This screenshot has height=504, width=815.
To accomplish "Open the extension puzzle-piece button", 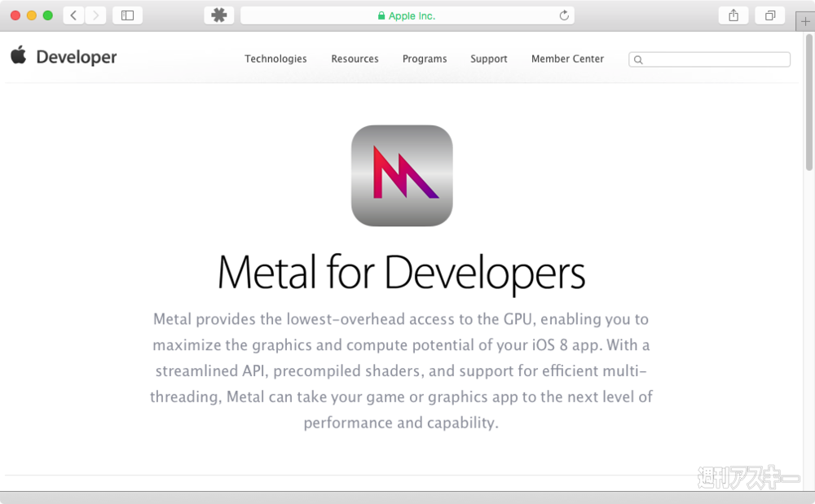I will click(218, 15).
